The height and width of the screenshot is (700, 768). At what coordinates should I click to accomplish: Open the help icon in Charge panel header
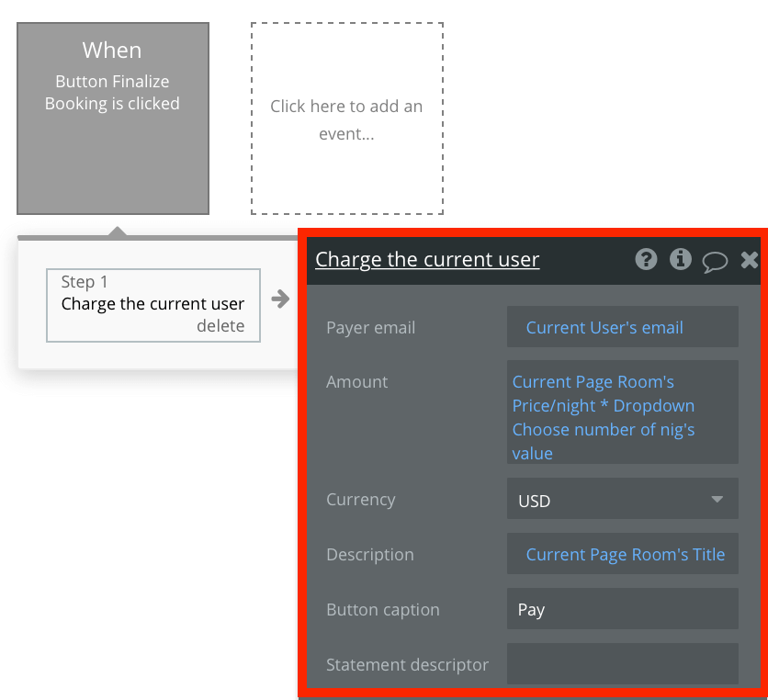click(x=646, y=259)
